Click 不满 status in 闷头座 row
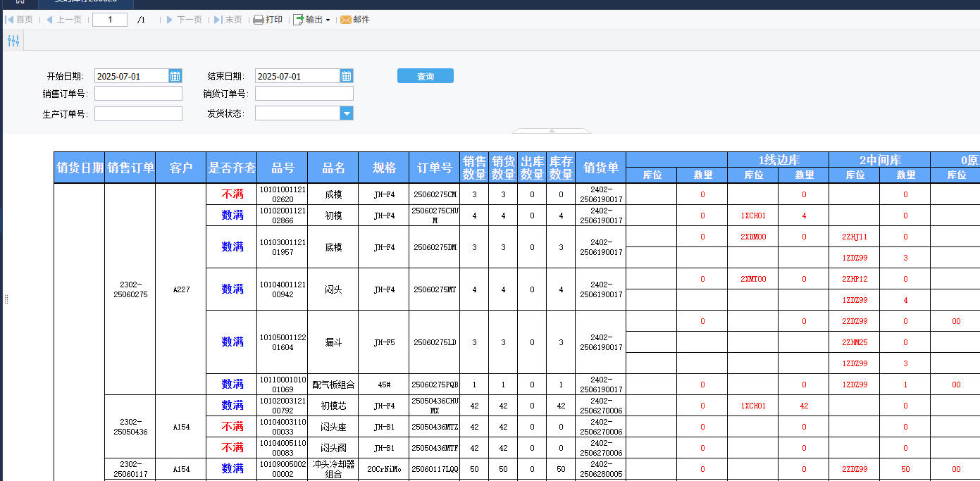 [x=232, y=427]
